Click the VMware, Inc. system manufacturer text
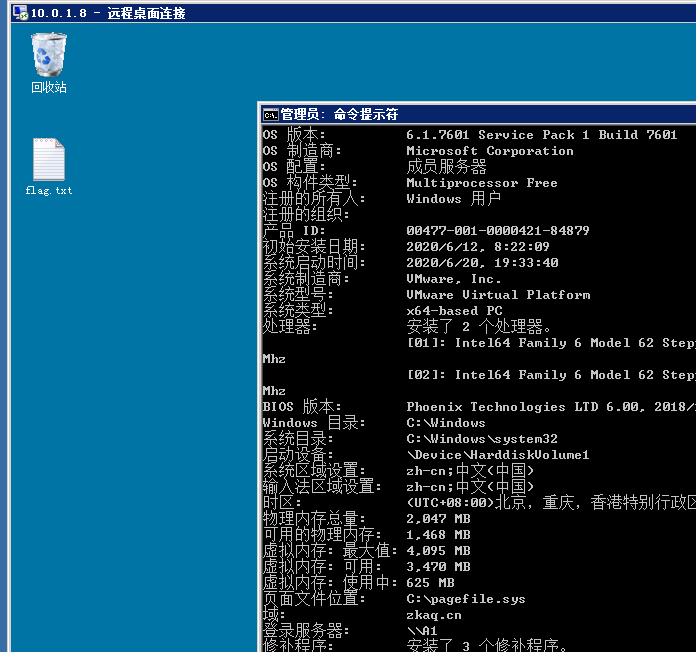Image resolution: width=696 pixels, height=652 pixels. pyautogui.click(x=454, y=279)
